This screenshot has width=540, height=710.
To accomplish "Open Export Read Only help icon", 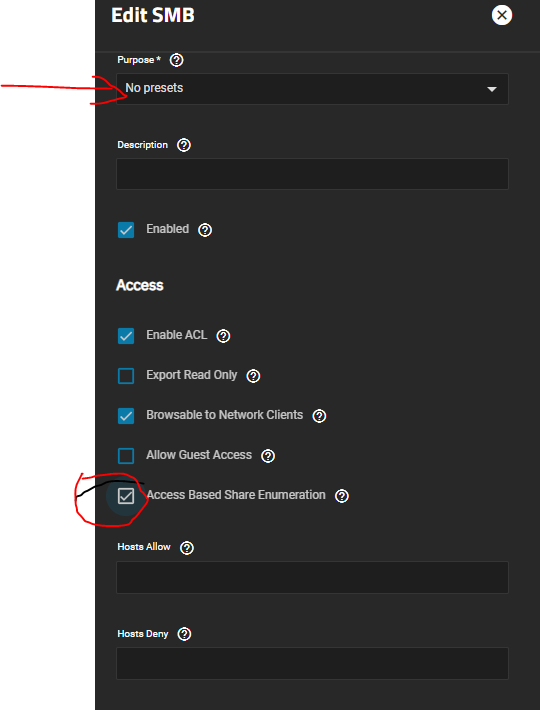I will tap(253, 376).
